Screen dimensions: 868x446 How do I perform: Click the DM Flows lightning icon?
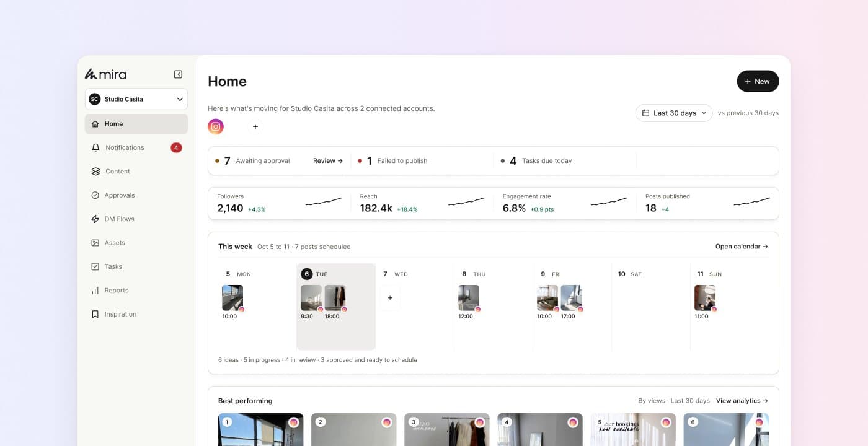(x=95, y=219)
